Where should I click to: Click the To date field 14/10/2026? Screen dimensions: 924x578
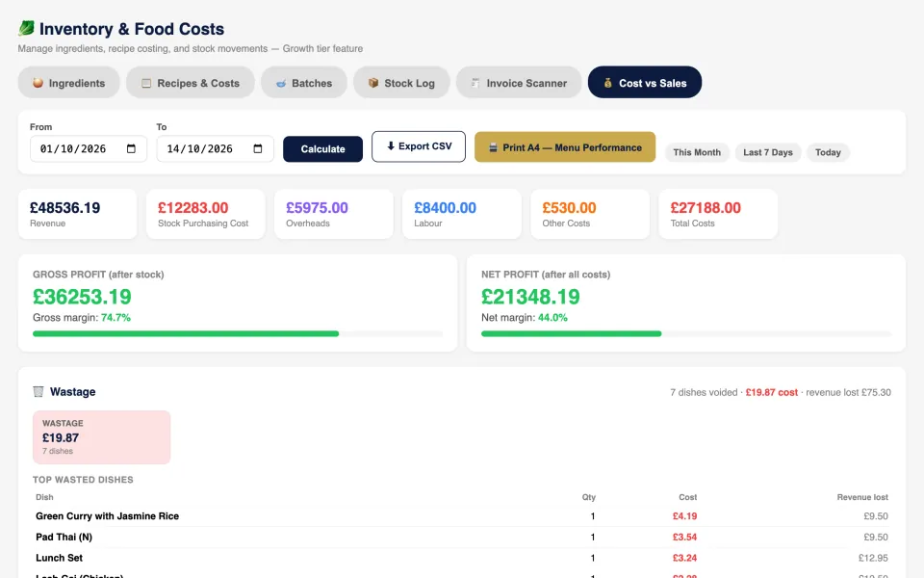tap(215, 148)
